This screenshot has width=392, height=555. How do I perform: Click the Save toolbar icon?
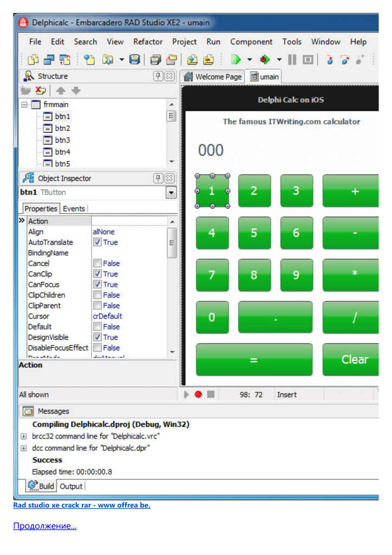(x=134, y=59)
